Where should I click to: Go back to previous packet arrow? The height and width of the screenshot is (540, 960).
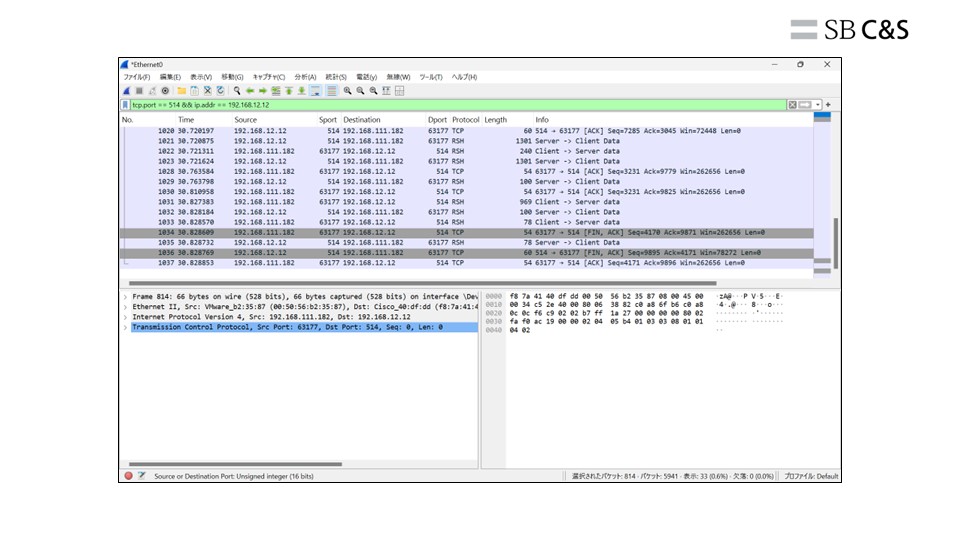[x=250, y=91]
